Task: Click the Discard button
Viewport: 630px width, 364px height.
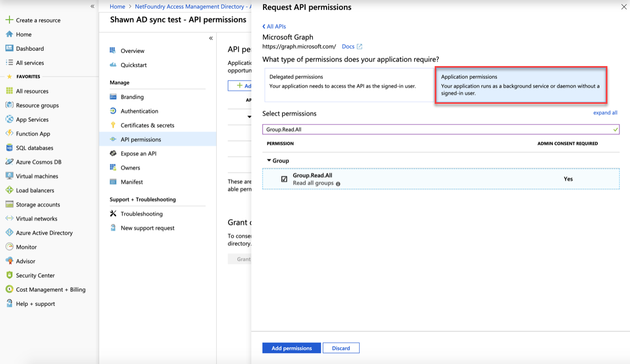Action: pos(341,348)
